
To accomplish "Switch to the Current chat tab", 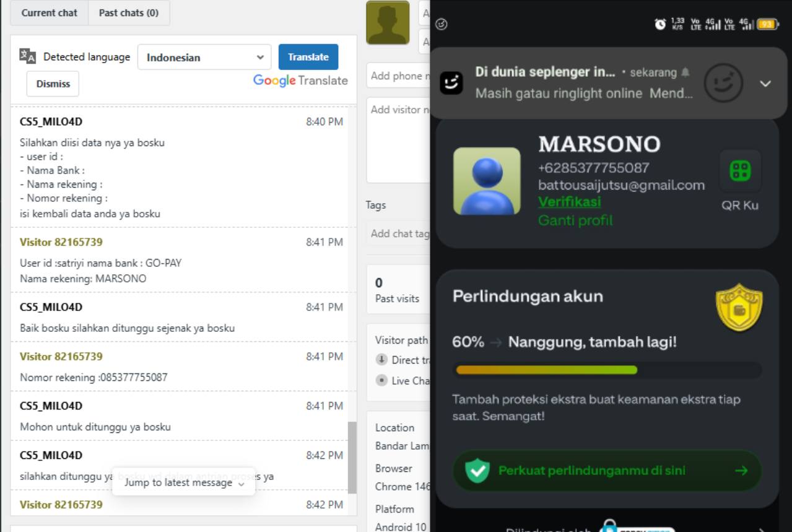I will pos(50,12).
